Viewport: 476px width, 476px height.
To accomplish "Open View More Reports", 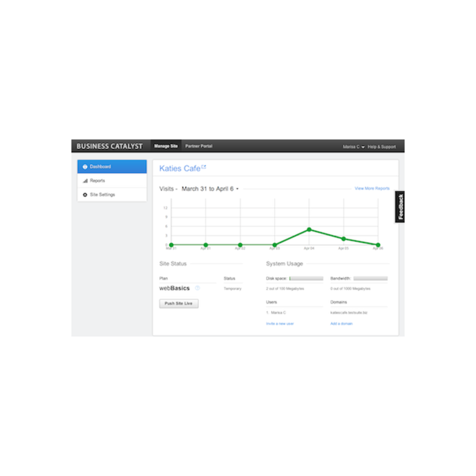I will point(372,189).
